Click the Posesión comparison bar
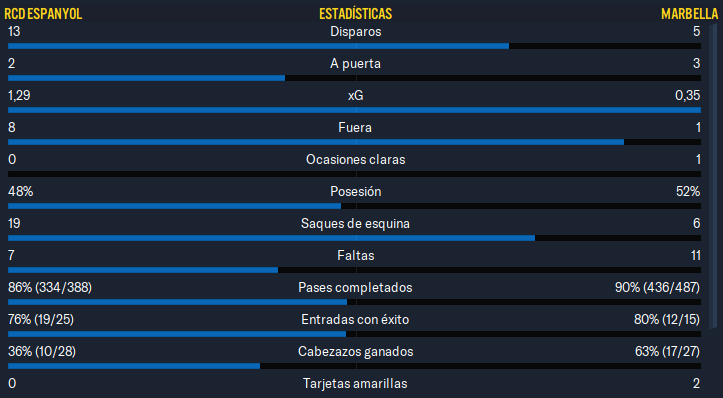The width and height of the screenshot is (723, 398). click(x=354, y=206)
